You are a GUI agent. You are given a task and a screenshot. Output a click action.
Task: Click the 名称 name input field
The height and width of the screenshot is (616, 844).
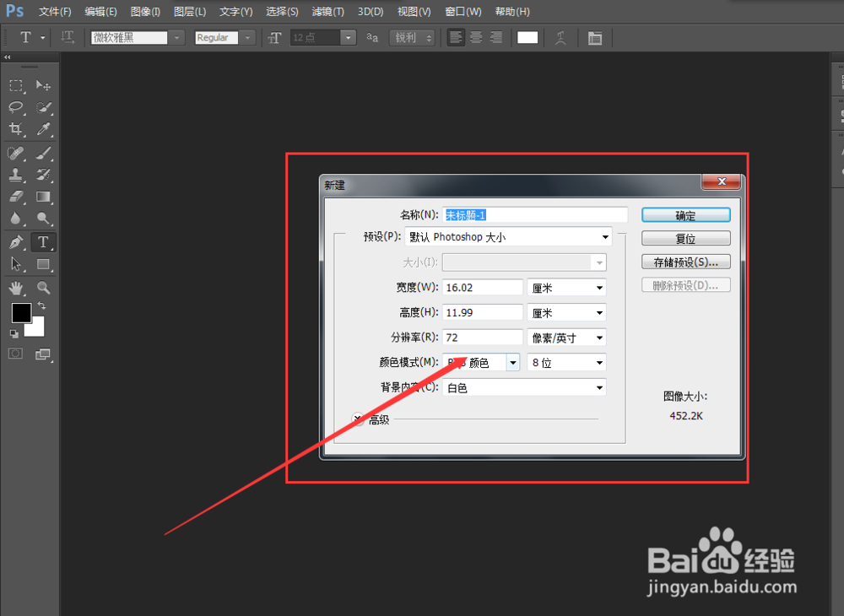pyautogui.click(x=535, y=215)
